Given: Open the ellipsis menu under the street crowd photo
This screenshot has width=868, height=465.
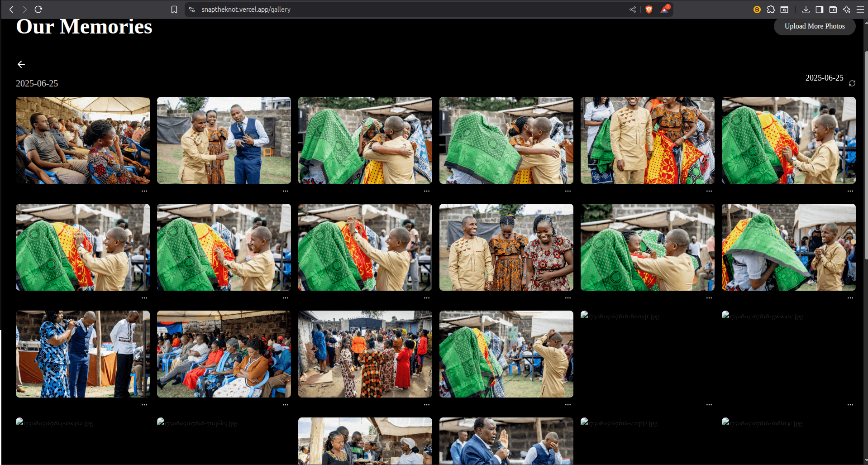Looking at the screenshot, I should (427, 405).
